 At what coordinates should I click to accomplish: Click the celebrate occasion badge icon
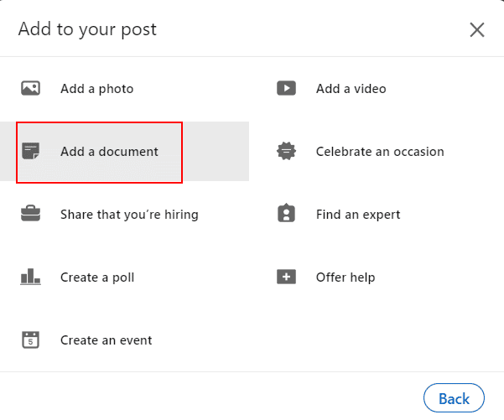(x=286, y=152)
